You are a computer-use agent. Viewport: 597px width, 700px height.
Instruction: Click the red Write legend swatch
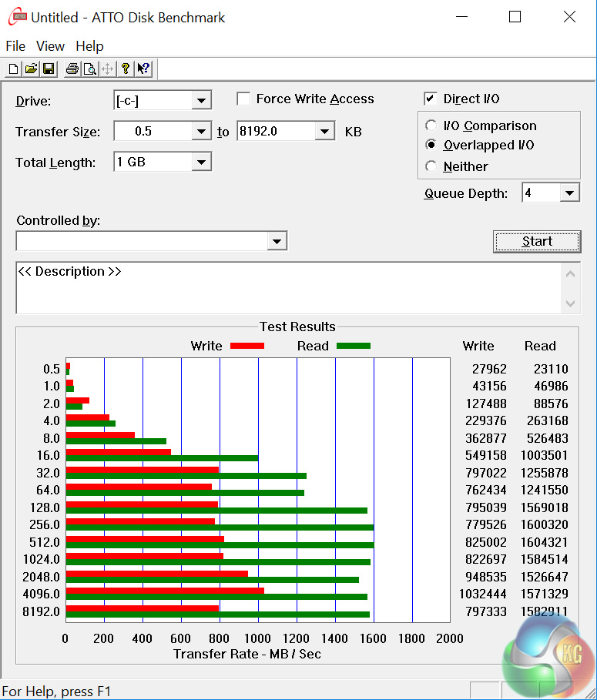[x=247, y=346]
